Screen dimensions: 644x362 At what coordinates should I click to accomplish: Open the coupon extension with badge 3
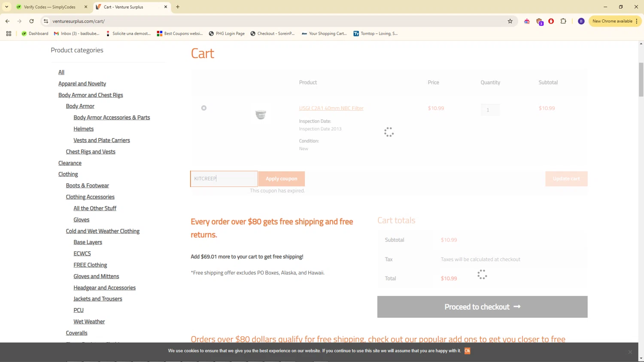coord(539,21)
